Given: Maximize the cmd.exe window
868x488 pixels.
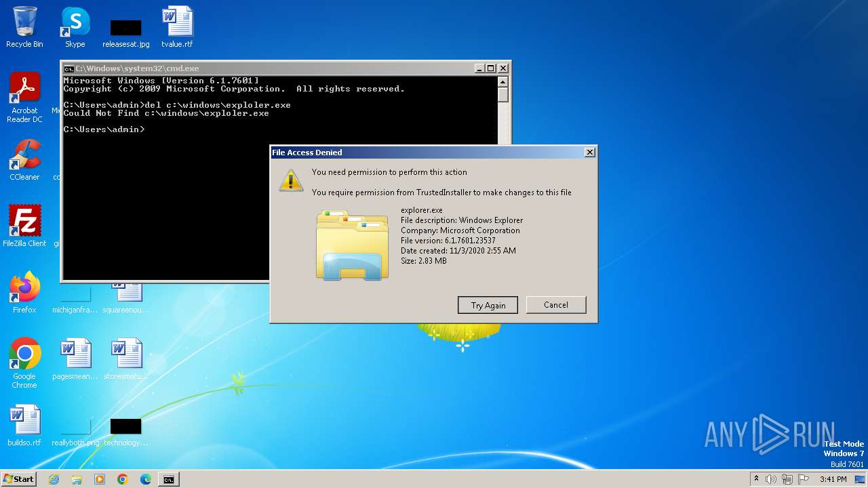Looking at the screenshot, I should pos(491,68).
